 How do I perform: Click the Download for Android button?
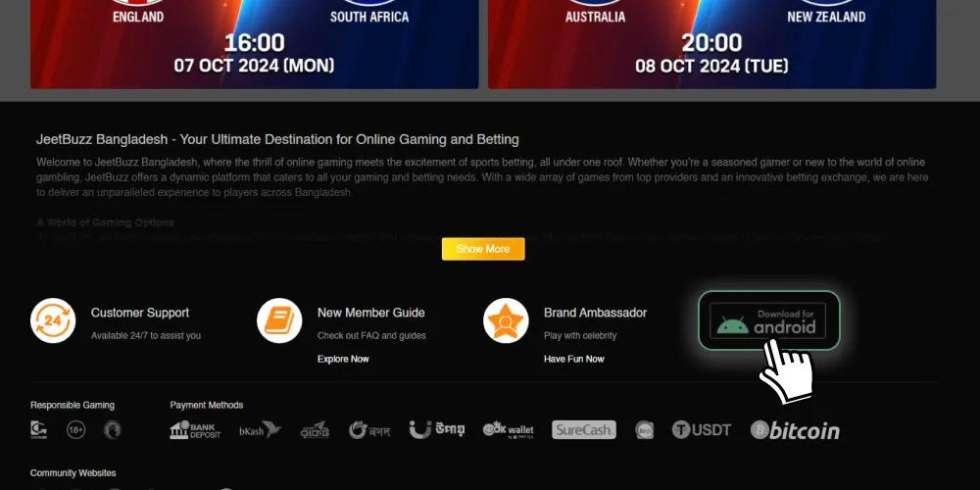[x=768, y=320]
